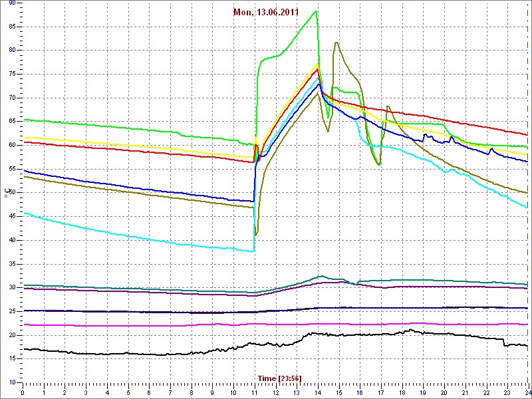Select the 50 label on the temperature axis
The image size is (532, 399).
pyautogui.click(x=12, y=193)
